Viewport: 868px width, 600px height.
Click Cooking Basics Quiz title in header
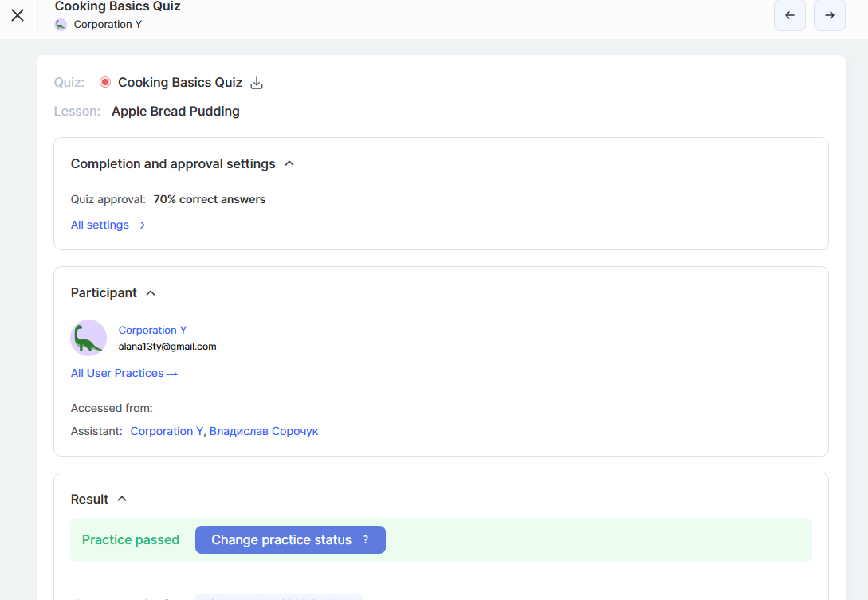pyautogui.click(x=117, y=6)
